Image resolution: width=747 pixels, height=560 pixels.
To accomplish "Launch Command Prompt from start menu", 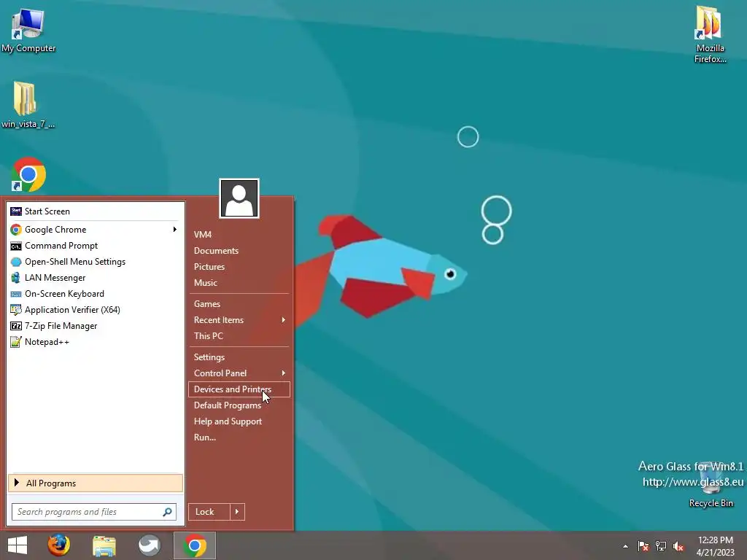I will pyautogui.click(x=96, y=246).
